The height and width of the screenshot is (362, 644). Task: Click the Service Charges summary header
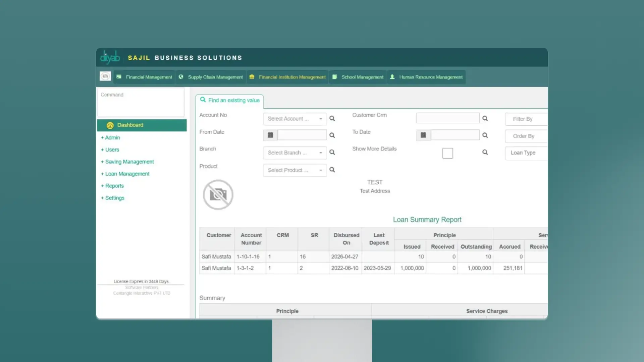pyautogui.click(x=487, y=311)
